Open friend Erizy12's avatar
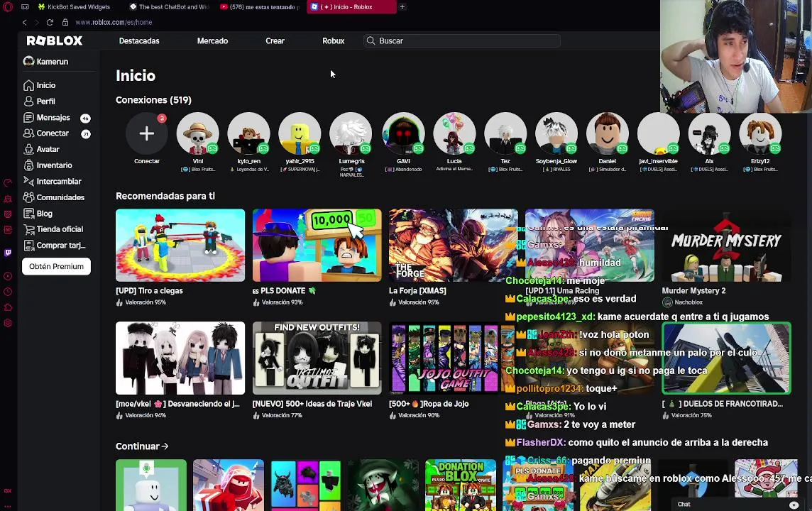 click(x=759, y=133)
